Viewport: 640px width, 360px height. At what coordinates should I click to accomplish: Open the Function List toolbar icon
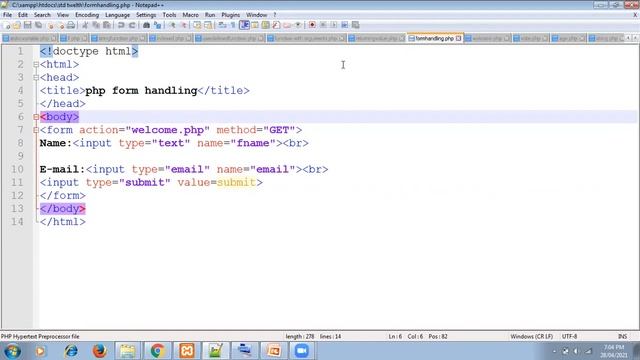276,25
